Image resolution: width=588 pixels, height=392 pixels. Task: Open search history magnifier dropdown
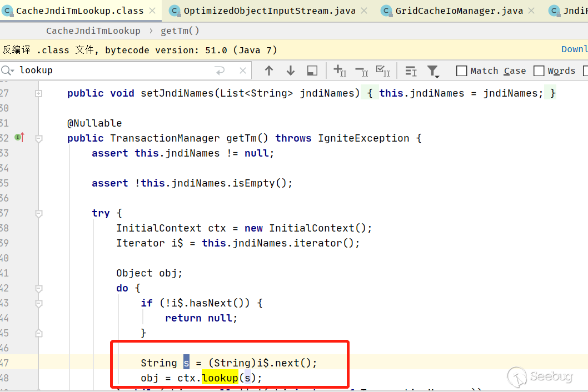8,71
